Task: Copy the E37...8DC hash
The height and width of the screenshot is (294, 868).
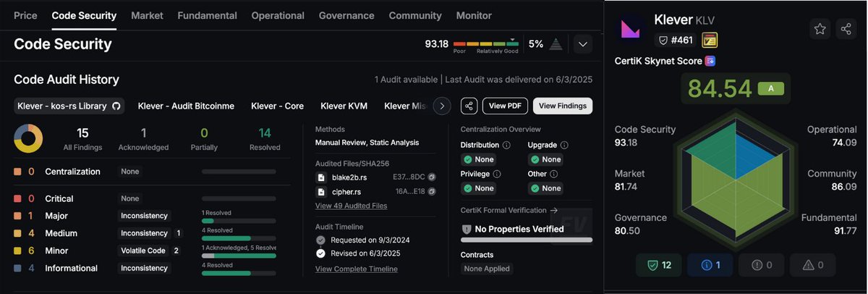Action: click(x=432, y=177)
